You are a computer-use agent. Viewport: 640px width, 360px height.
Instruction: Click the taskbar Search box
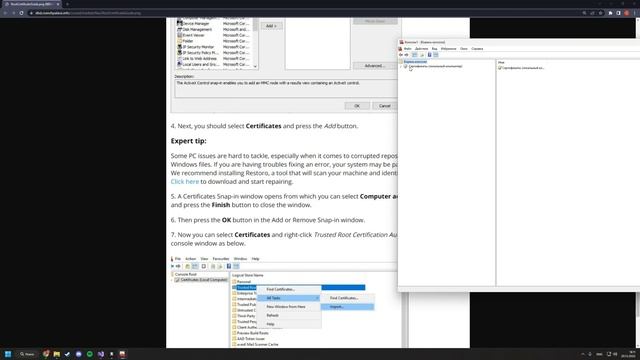point(27,354)
